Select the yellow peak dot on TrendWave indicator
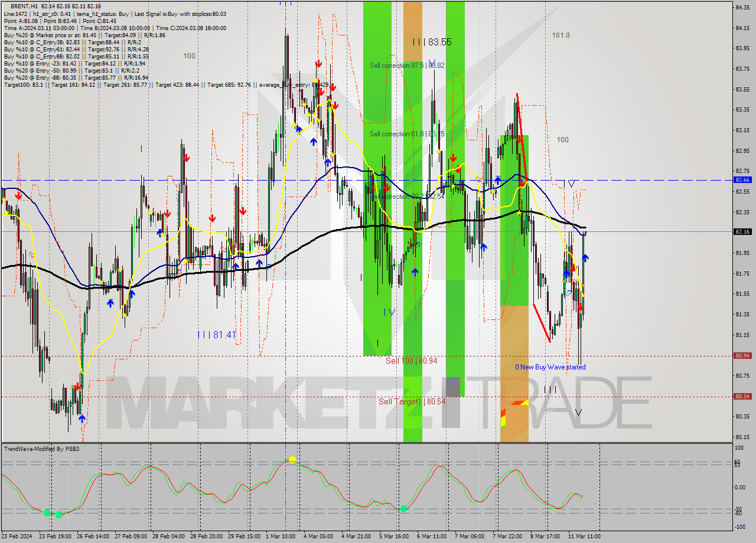Screen dimensions: 756x543 (x=292, y=459)
